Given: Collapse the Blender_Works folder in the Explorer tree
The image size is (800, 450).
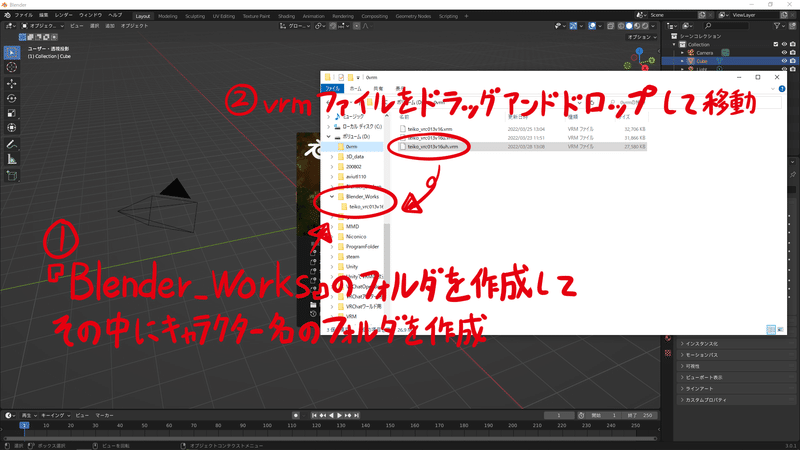Looking at the screenshot, I should click(x=332, y=196).
